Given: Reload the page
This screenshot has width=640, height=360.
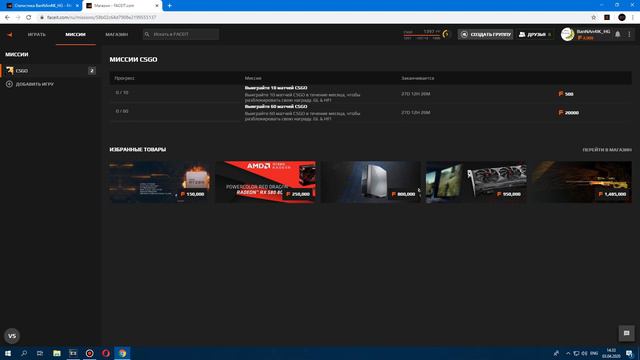Looking at the screenshot, I should [29, 18].
